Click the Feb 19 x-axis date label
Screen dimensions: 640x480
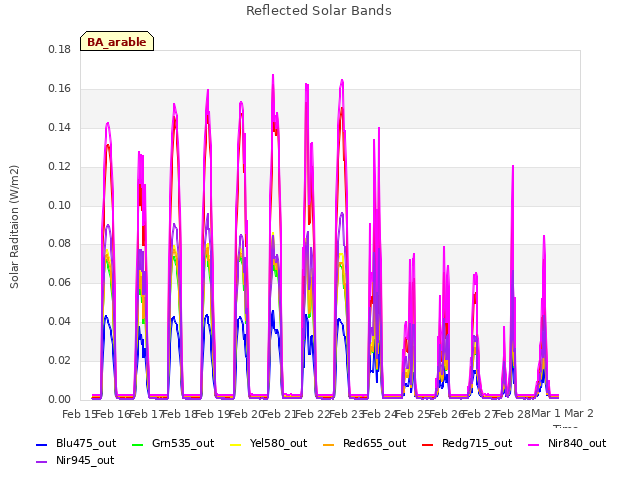[213, 414]
